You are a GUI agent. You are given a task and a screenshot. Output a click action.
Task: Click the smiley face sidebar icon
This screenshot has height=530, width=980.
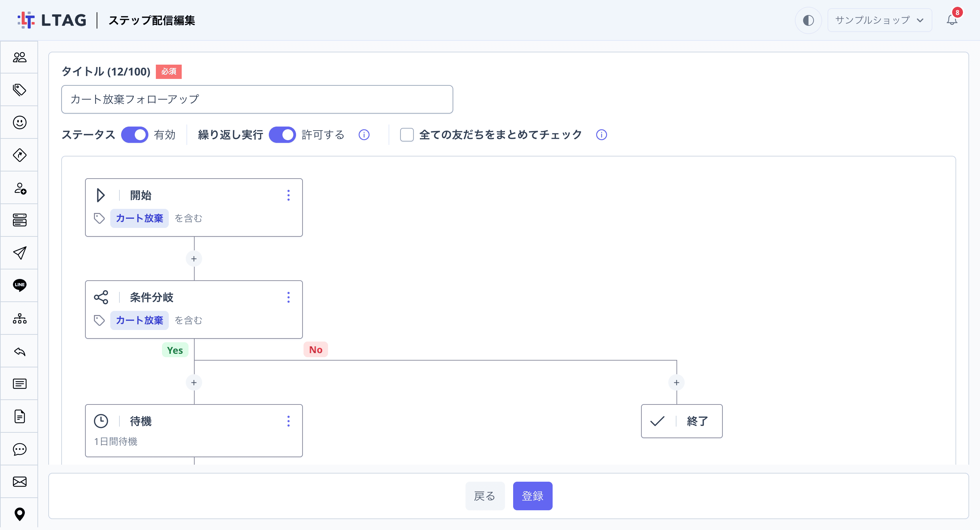point(19,122)
